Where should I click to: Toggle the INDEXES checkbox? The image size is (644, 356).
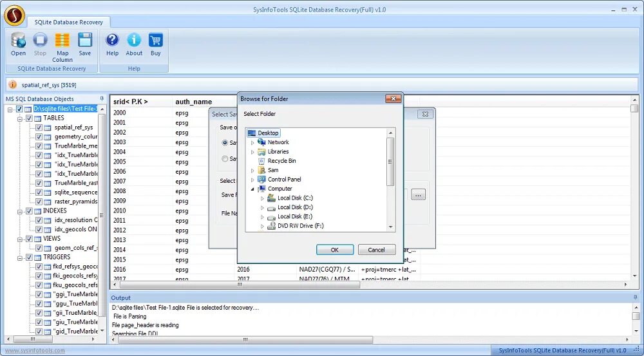pos(29,211)
